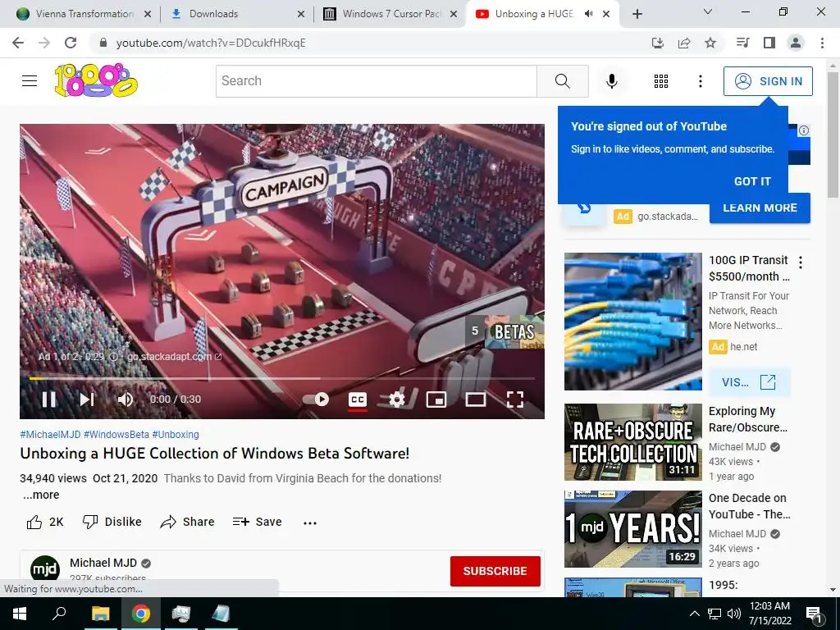Open media control icon in toolbar

742,43
